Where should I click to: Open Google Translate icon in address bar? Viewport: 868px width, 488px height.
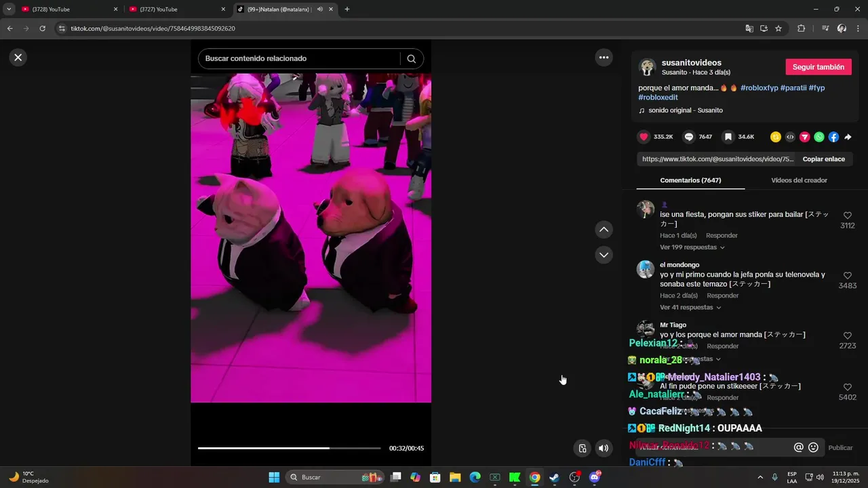point(749,28)
